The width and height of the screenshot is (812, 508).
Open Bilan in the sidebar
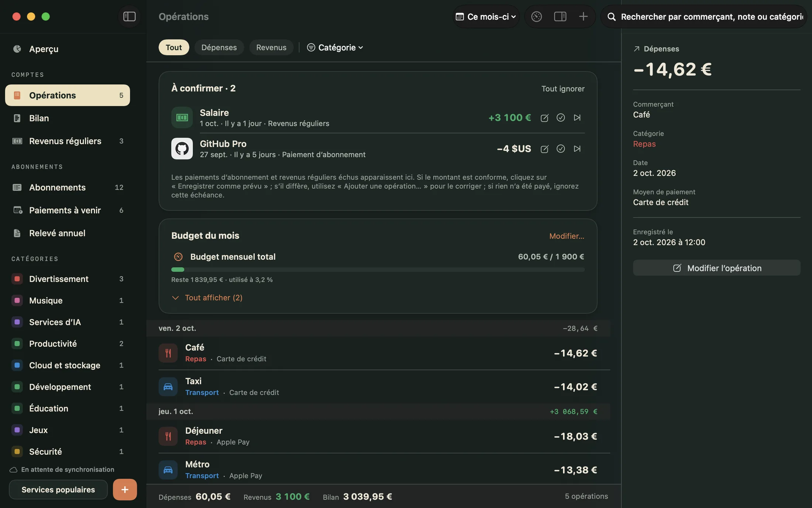(68, 118)
